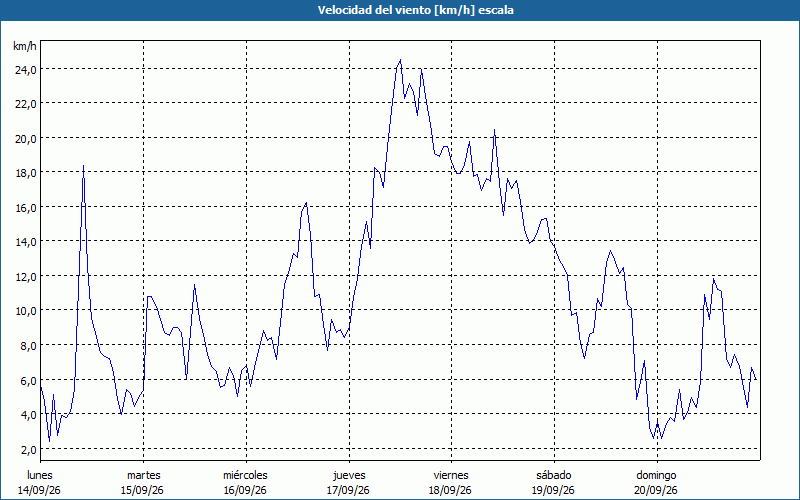Click the 18,0 y-axis value
The width and height of the screenshot is (800, 500).
pos(25,172)
